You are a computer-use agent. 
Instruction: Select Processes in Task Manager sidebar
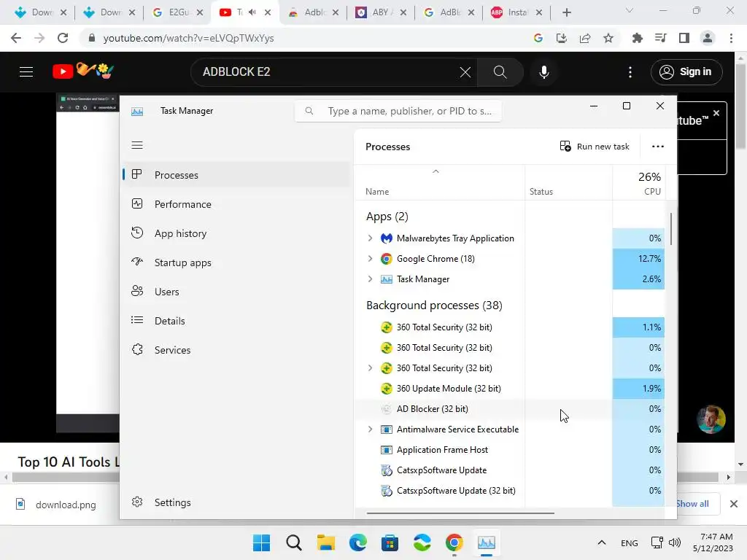(x=236, y=175)
